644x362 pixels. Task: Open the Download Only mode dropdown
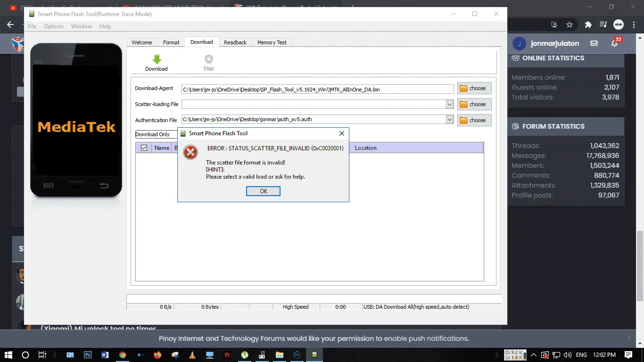[157, 134]
